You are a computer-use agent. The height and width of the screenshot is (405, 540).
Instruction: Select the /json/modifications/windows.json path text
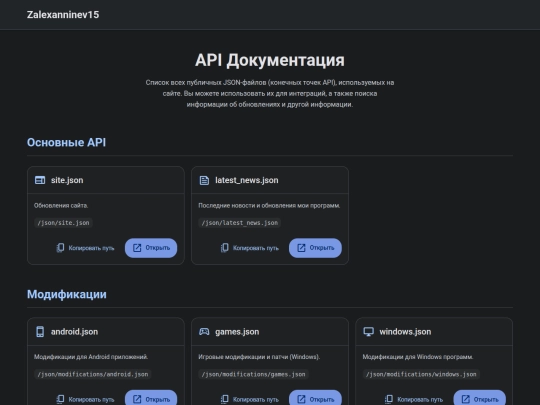pyautogui.click(x=421, y=374)
